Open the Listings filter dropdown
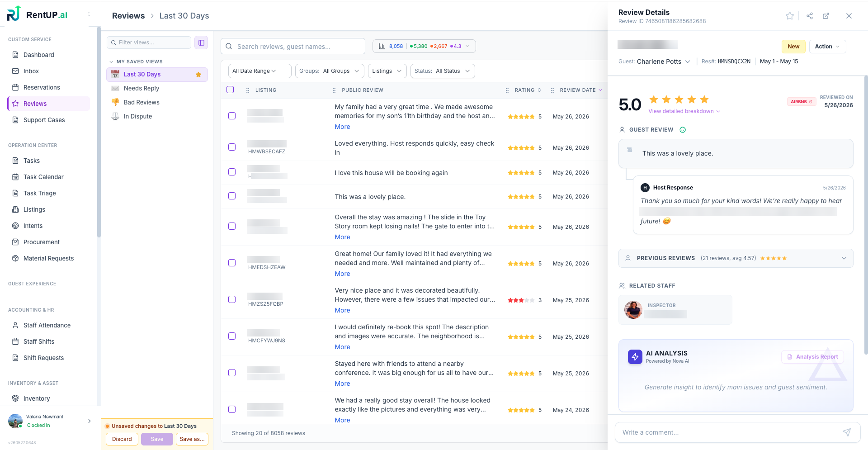The image size is (868, 450). [387, 71]
